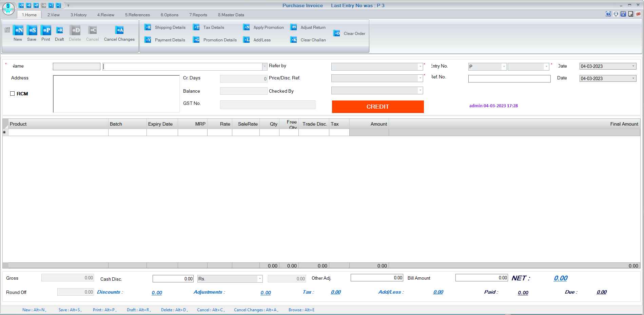Switch to the 7.Reports tab
644x315 pixels.
coord(198,15)
